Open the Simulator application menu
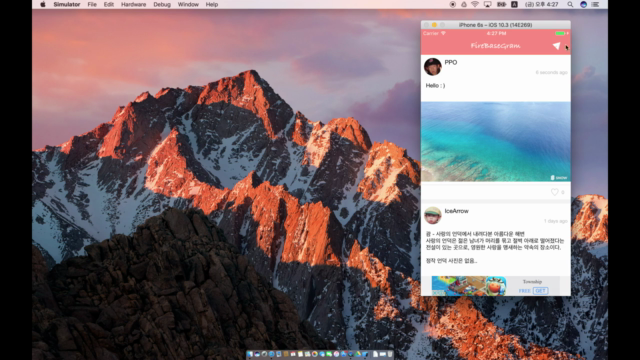The width and height of the screenshot is (640, 360). pyautogui.click(x=67, y=4)
